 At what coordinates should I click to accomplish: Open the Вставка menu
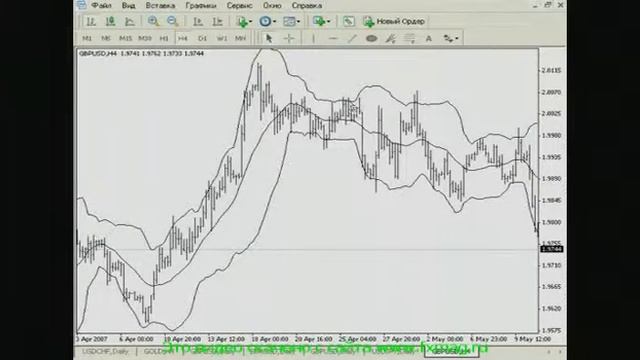pos(160,6)
